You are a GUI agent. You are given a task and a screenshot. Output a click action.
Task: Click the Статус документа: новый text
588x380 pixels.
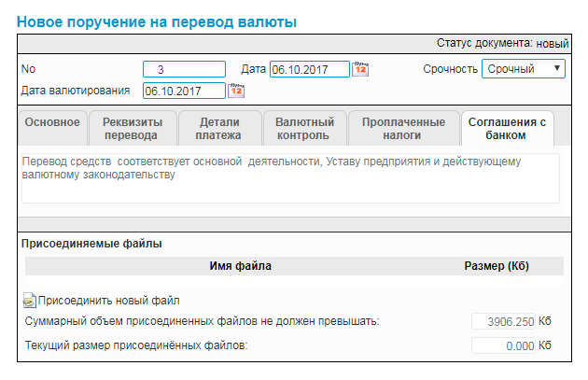coord(502,43)
